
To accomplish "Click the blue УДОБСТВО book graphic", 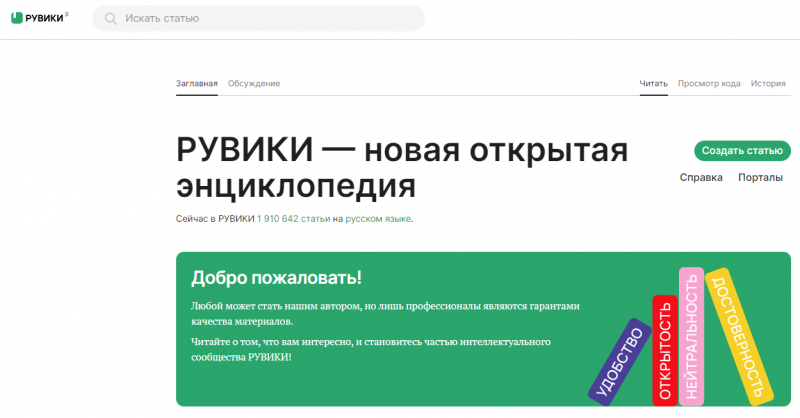I will [620, 362].
